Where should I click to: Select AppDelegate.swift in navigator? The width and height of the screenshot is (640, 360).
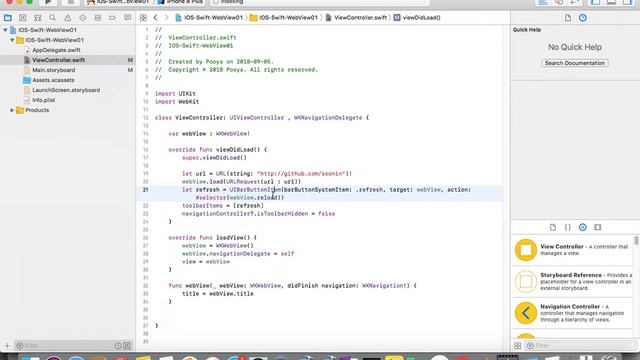[56, 50]
